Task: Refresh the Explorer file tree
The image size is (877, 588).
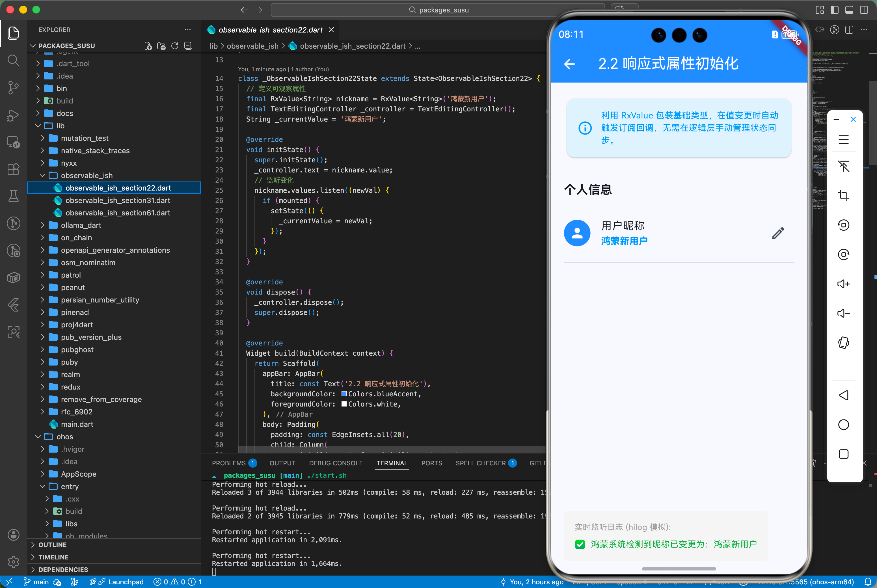Action: 175,46
